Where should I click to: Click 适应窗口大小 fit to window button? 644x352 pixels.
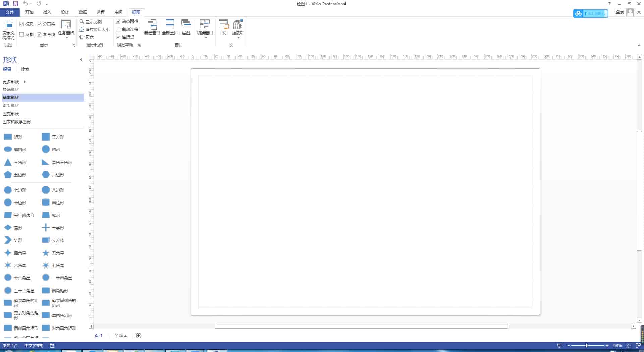click(x=95, y=29)
